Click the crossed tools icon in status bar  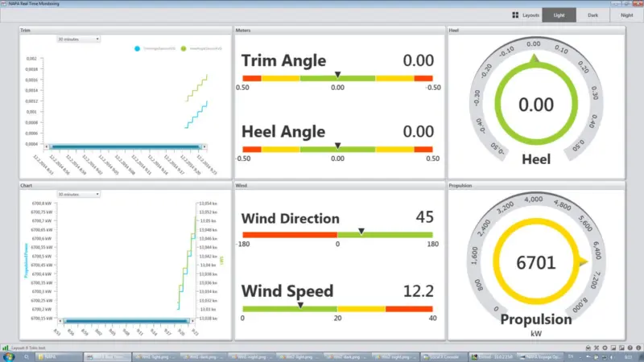[x=597, y=348]
